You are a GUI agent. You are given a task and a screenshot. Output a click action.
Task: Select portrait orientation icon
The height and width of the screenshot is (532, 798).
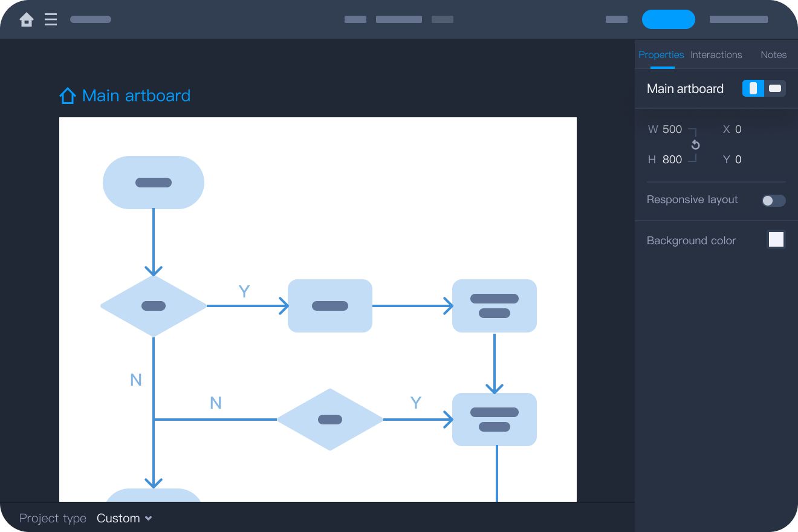pos(753,89)
